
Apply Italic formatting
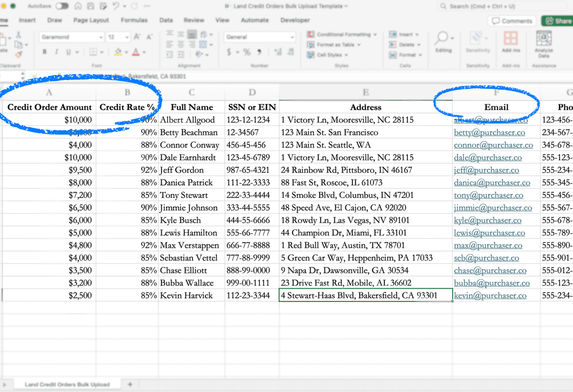[x=57, y=52]
